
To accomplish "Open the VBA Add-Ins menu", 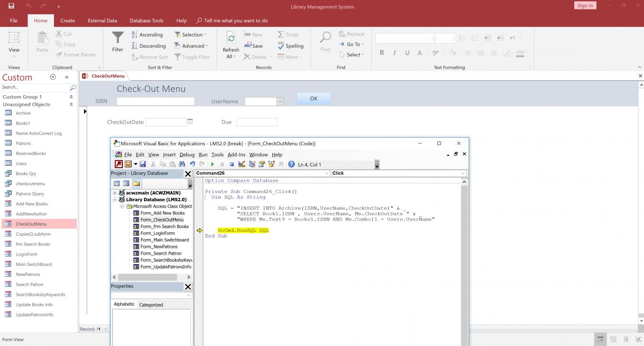I will [236, 155].
